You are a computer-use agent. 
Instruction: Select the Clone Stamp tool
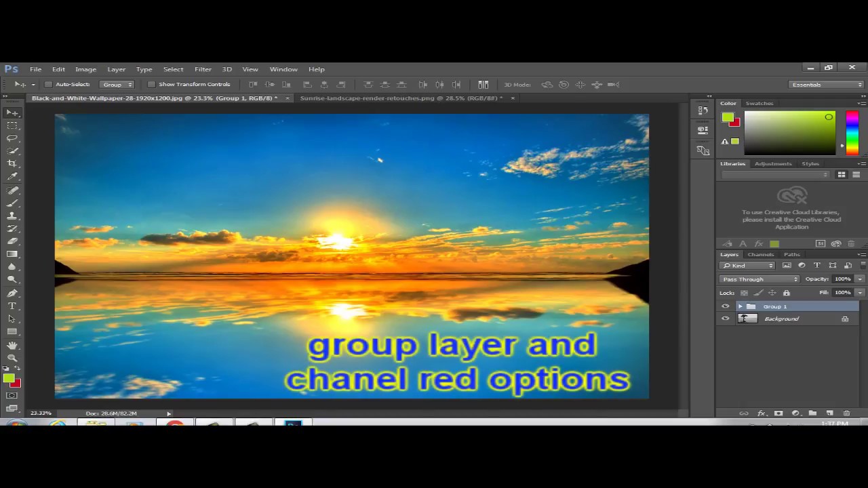coord(12,216)
